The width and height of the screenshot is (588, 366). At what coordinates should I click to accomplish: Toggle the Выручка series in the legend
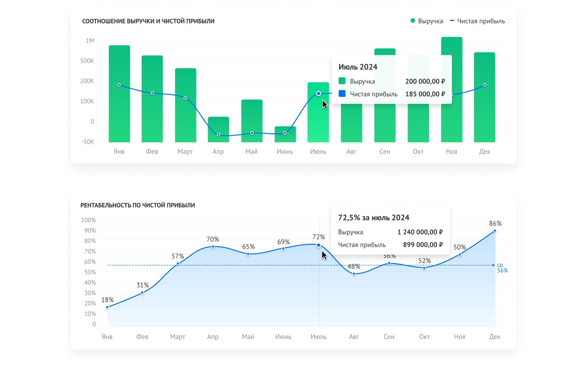tap(427, 21)
